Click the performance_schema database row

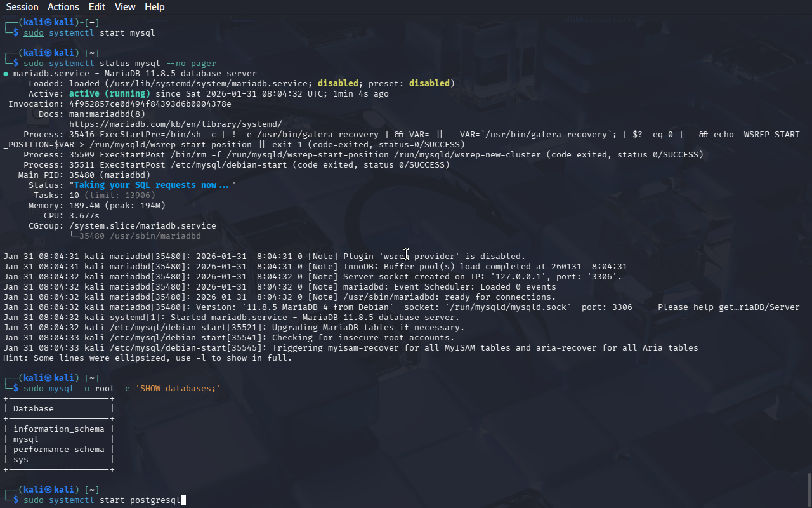(x=58, y=450)
